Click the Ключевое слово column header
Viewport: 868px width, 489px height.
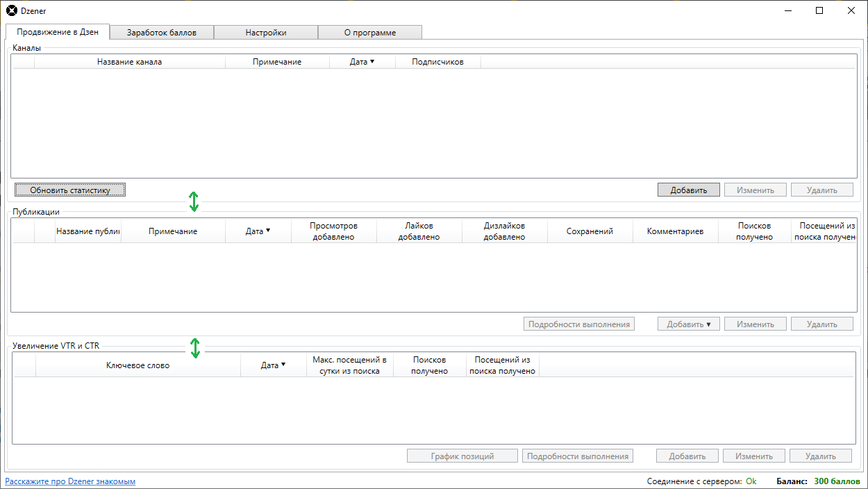pyautogui.click(x=138, y=365)
